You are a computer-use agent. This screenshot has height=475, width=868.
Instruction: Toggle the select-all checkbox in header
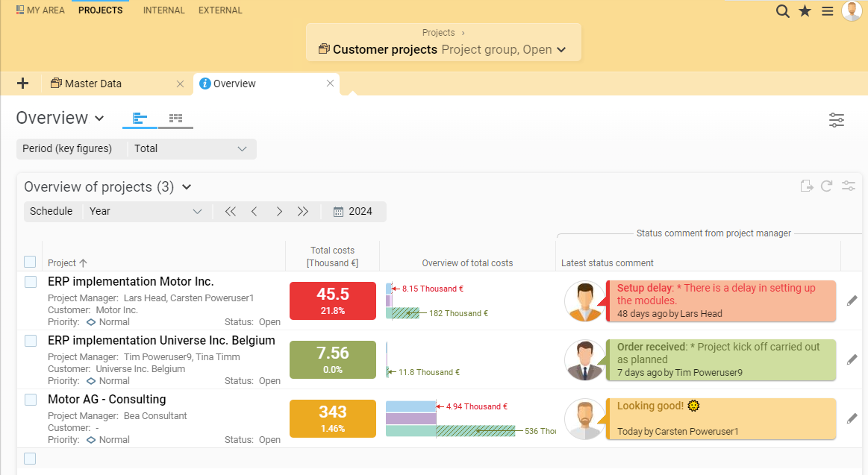[30, 262]
